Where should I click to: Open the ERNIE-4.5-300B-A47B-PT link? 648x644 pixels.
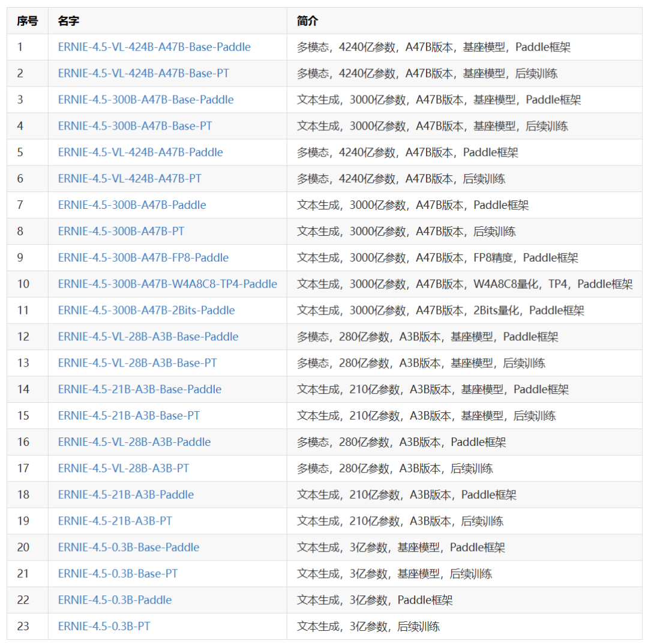(x=121, y=232)
